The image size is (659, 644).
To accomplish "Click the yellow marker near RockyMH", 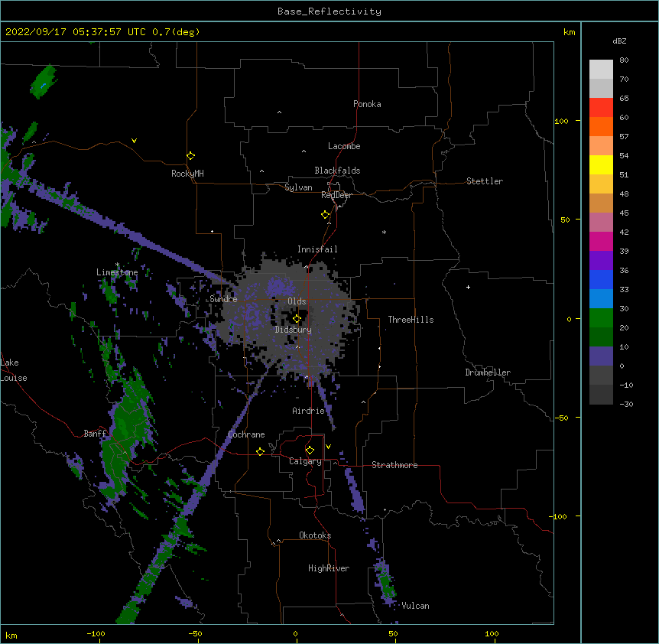I will 190,156.
